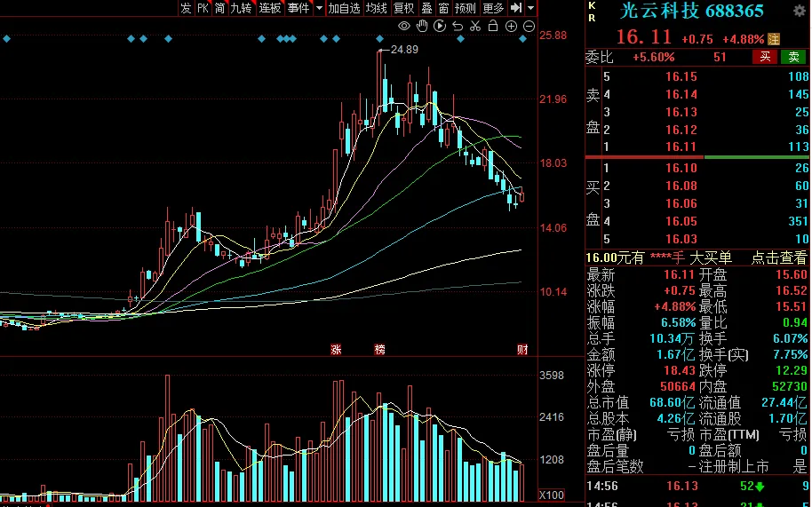Expand dropdown arrow next to 事件

(318, 8)
